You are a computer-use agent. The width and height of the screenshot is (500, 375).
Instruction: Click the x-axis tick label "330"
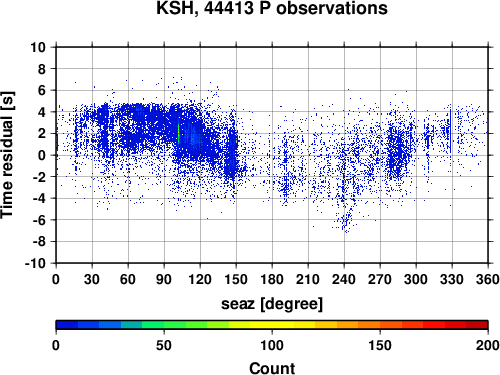452,279
